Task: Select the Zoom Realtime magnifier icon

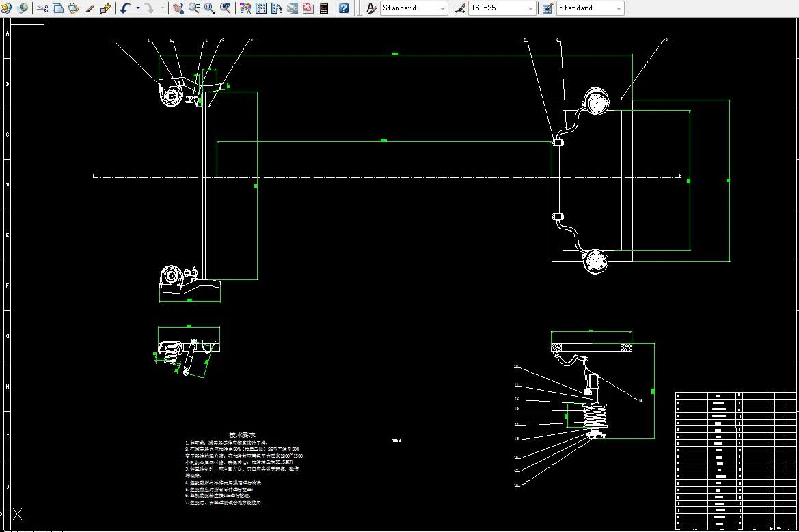Action: point(193,8)
